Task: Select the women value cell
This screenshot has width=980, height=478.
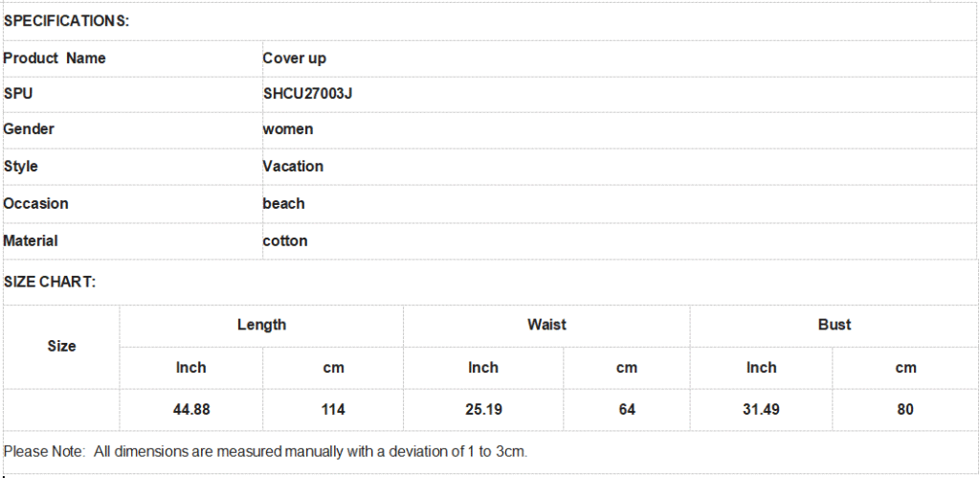Action: 619,129
